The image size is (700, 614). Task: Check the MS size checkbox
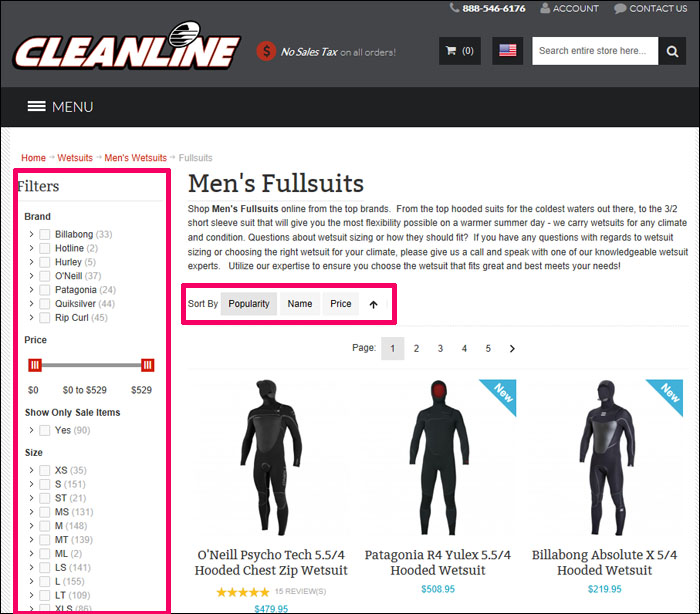45,512
